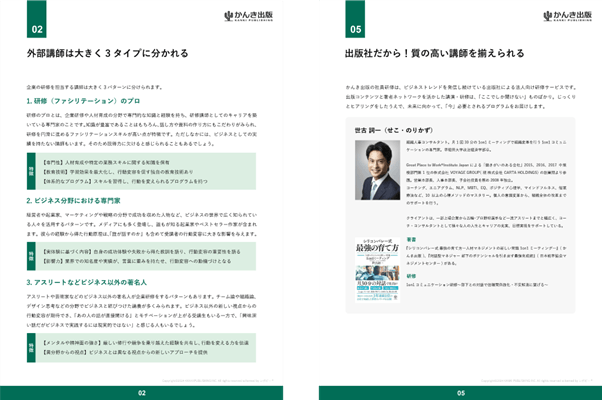Click subheading 3. アスリートなどビジネス以外の著名人
Viewport: 602px width, 400px height.
point(87,283)
